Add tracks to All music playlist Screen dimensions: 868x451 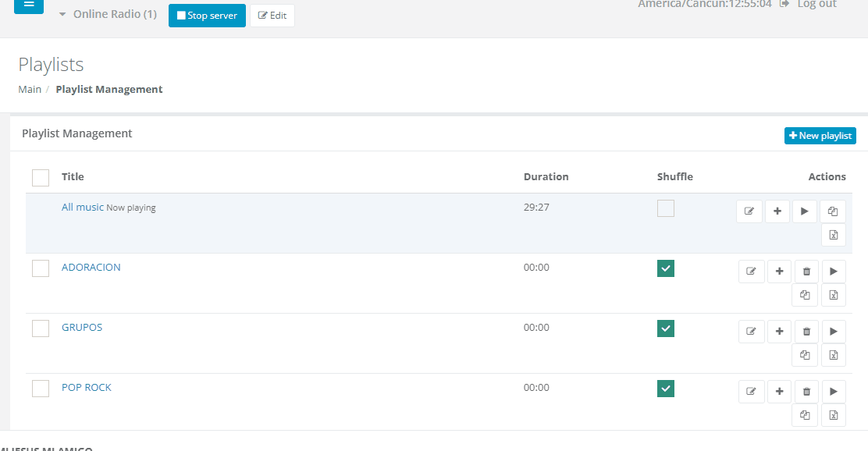[777, 211]
